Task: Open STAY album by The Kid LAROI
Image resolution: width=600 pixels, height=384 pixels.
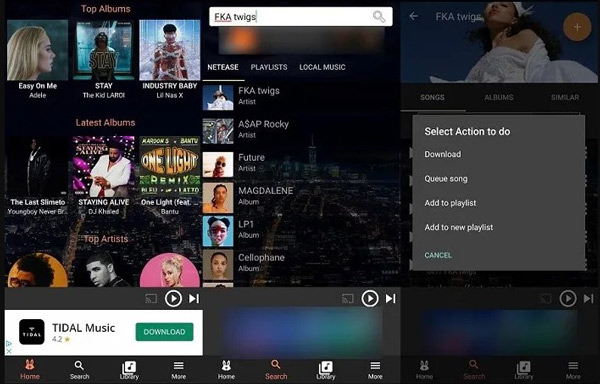Action: (103, 59)
